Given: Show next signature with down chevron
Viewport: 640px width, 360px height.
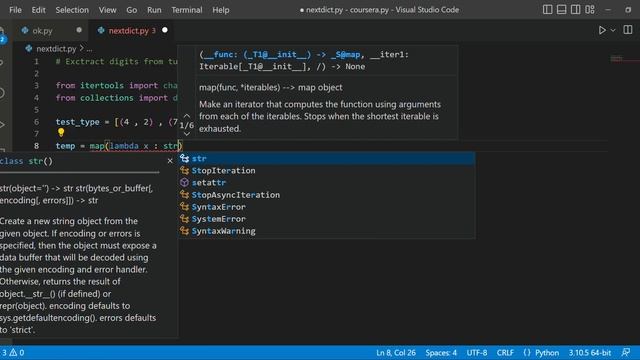Looking at the screenshot, I should (187, 134).
